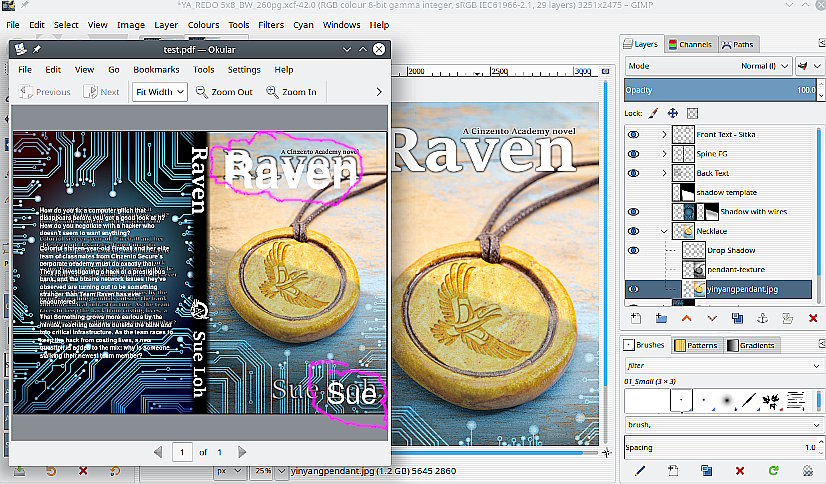Duplicate the selected brush
This screenshot has width=826, height=484.
[706, 470]
